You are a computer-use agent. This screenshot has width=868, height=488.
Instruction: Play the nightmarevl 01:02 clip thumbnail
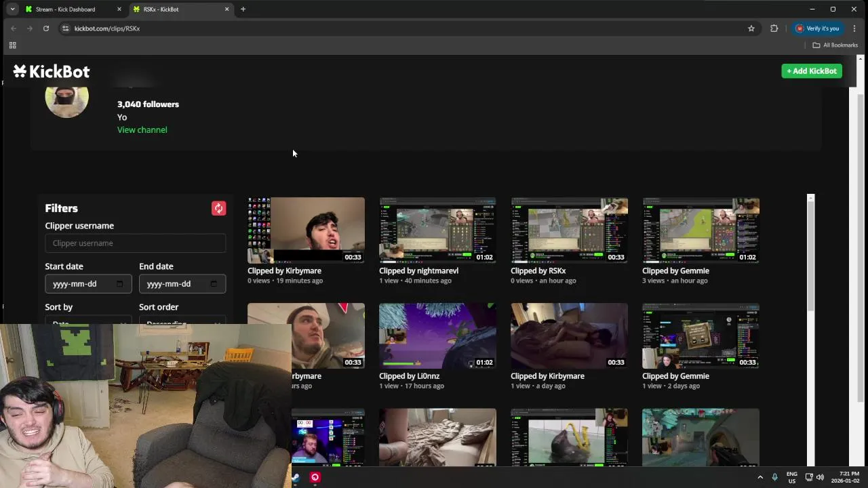[437, 230]
